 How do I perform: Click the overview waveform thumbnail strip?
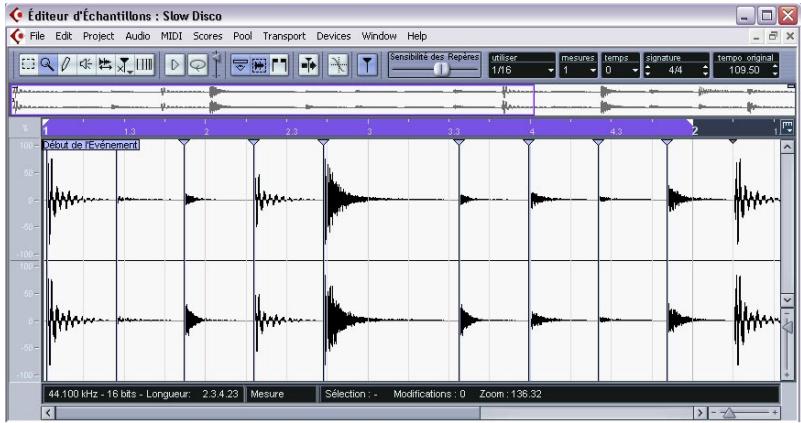[x=403, y=100]
